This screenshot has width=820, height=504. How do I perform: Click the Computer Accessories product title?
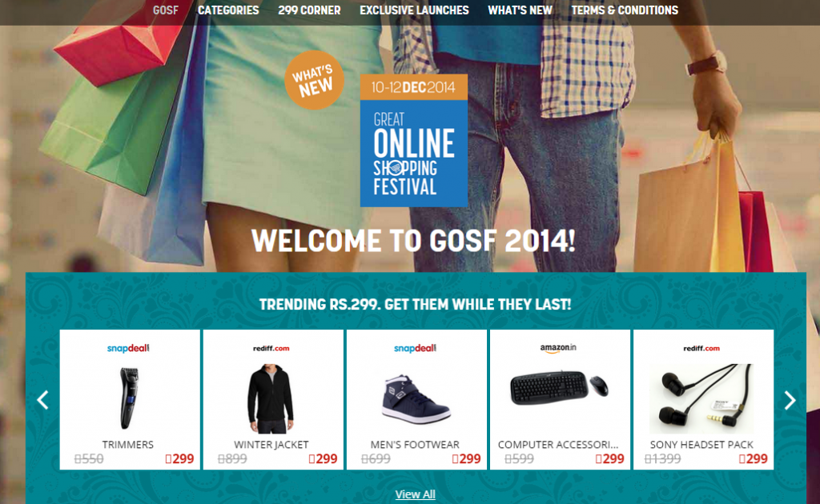tap(558, 445)
